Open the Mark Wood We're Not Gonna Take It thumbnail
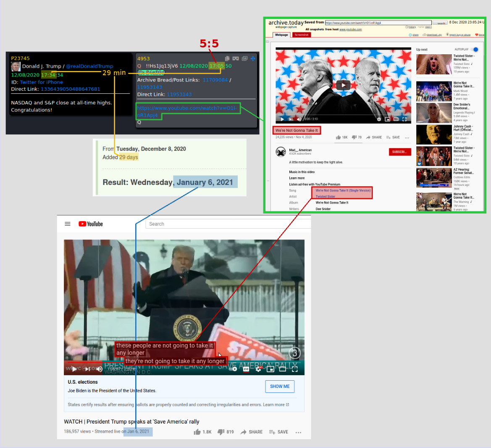 pos(434,91)
